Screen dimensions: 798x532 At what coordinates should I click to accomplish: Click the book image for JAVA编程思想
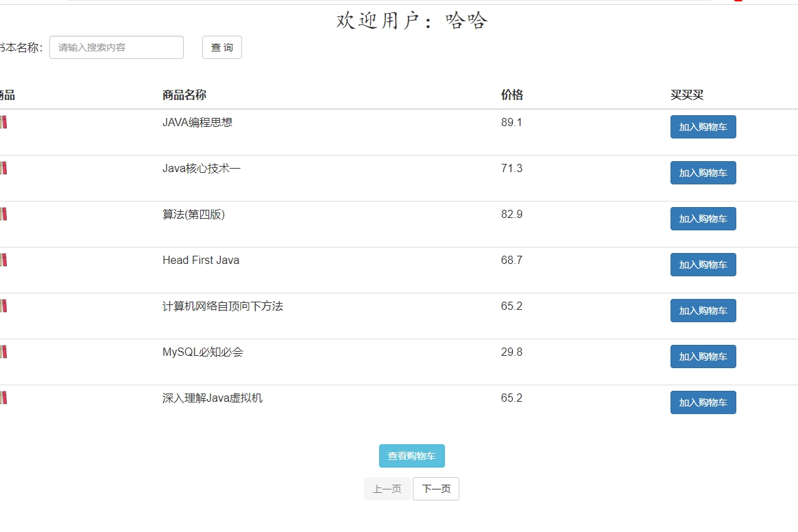(3, 122)
